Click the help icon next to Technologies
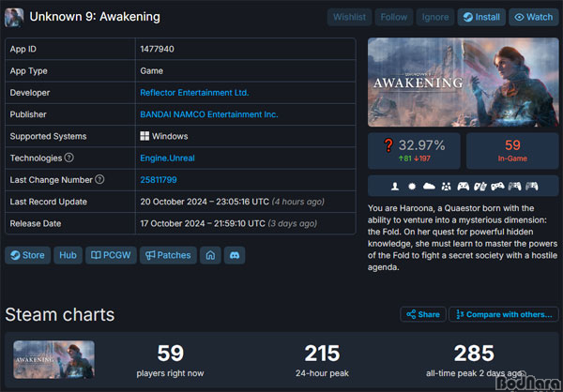The width and height of the screenshot is (563, 392). coord(69,158)
